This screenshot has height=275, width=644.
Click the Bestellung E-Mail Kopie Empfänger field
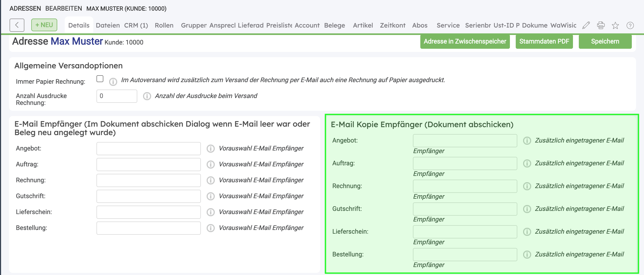coord(465,255)
